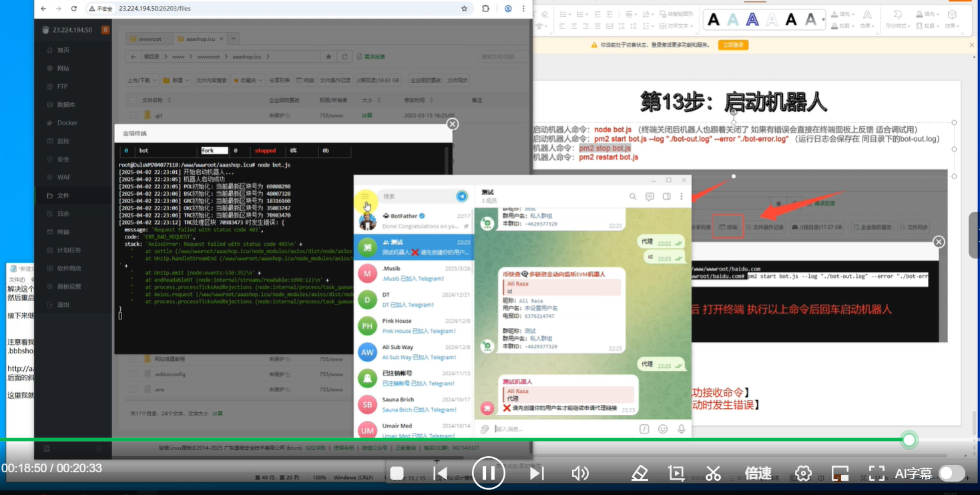Bookmark this page with the star icon

pos(464,9)
